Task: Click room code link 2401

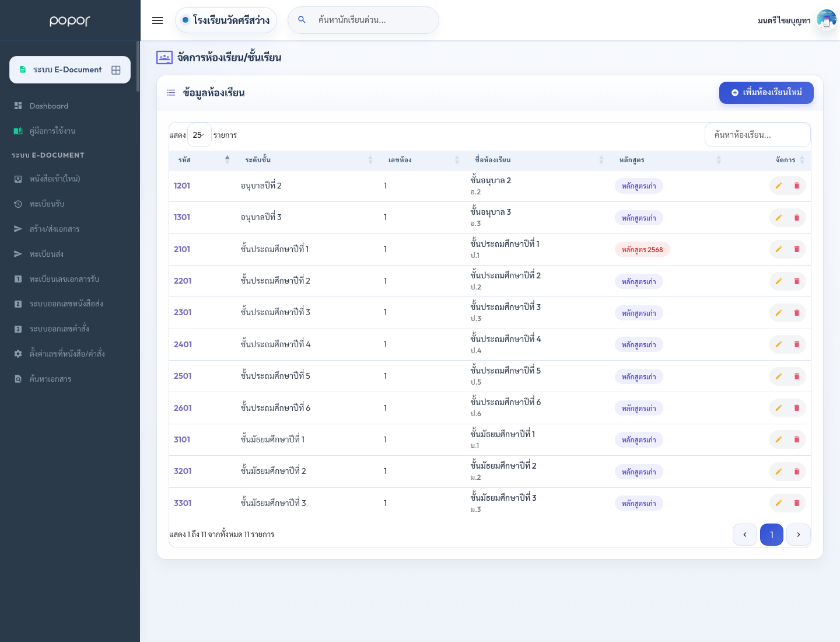Action: 183,344
